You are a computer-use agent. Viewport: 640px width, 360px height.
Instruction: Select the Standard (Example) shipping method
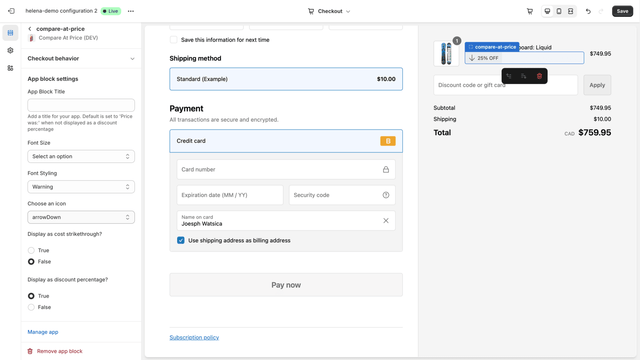pyautogui.click(x=286, y=79)
